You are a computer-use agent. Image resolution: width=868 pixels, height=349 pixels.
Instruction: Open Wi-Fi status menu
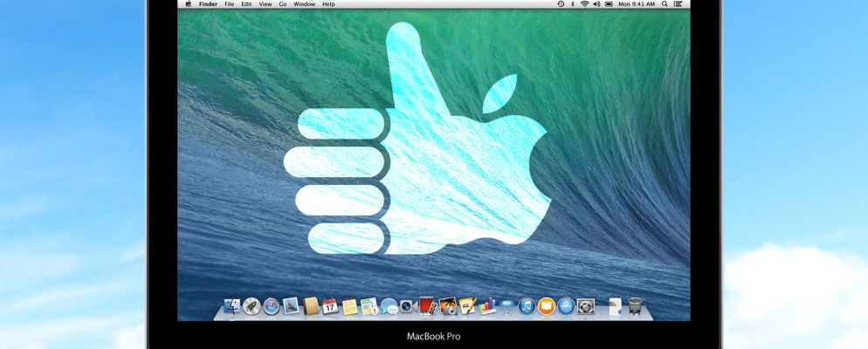coord(584,3)
